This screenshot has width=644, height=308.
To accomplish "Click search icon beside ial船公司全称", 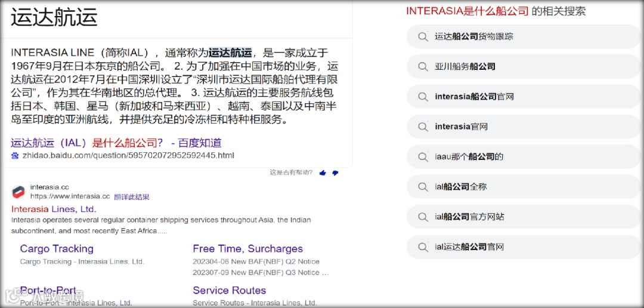I will click(x=423, y=187).
